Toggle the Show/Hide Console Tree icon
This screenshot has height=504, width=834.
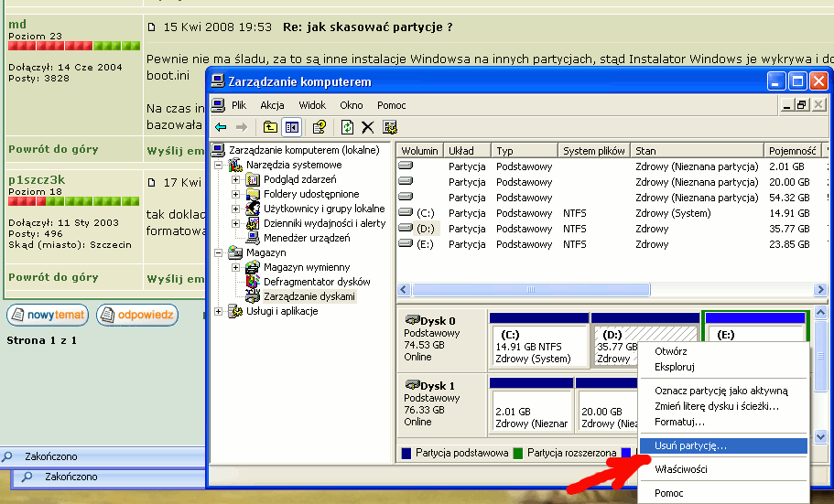(x=291, y=127)
